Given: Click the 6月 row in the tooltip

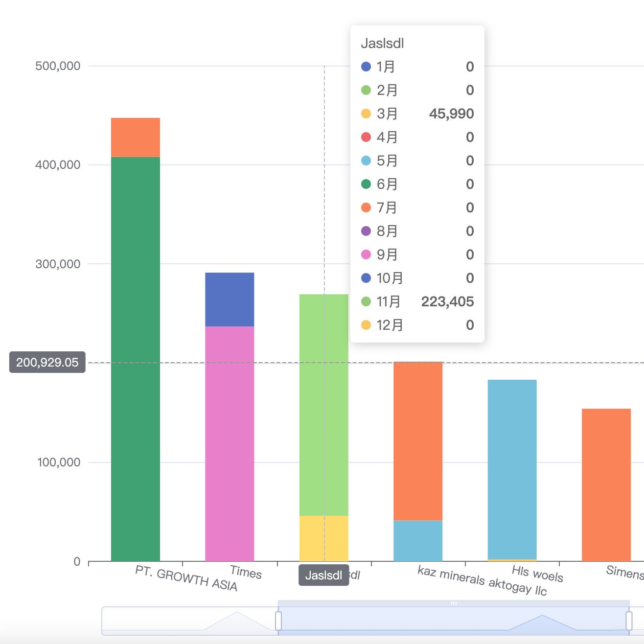Looking at the screenshot, I should [417, 184].
